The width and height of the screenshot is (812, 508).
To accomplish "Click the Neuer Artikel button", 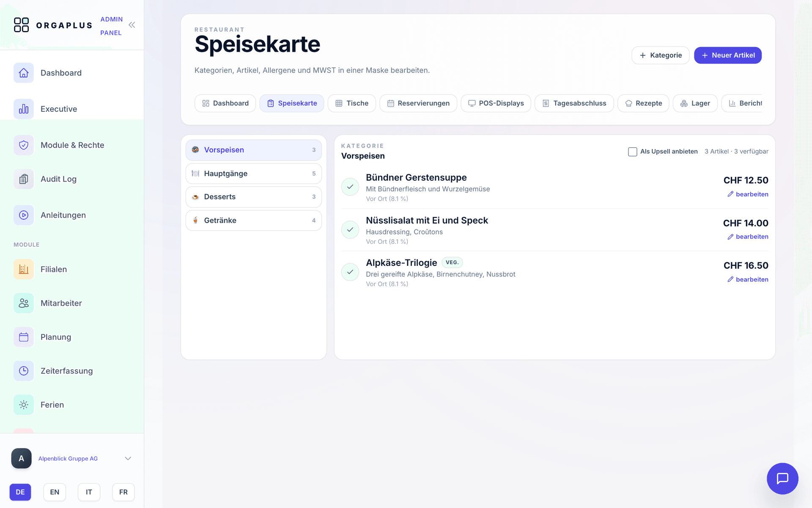I will tap(728, 55).
